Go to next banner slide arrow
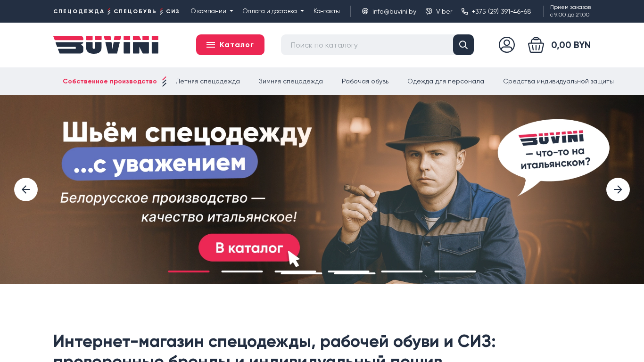 click(x=618, y=189)
